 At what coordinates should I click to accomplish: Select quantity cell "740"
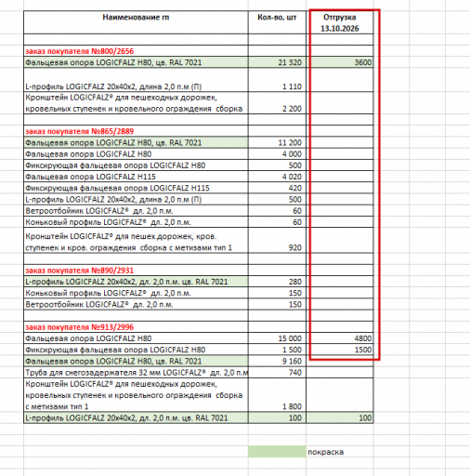point(277,373)
